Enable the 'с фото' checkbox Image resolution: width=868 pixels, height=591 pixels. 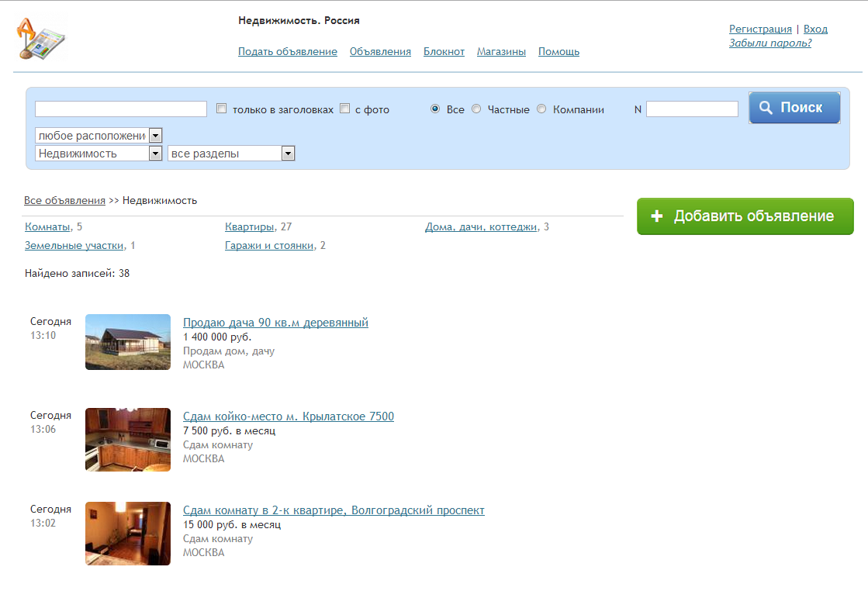point(345,109)
